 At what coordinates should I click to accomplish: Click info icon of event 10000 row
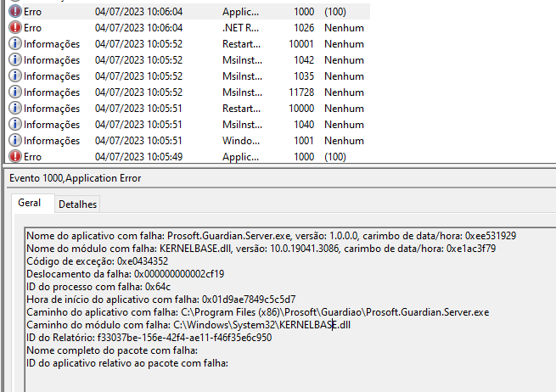click(x=15, y=109)
